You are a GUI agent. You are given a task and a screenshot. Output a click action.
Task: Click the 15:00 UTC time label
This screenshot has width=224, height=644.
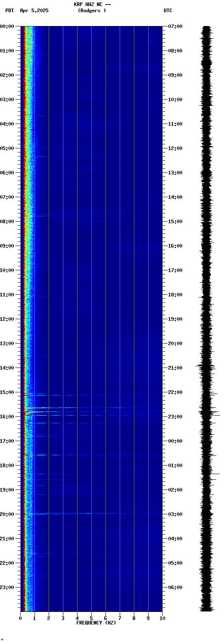point(175,222)
